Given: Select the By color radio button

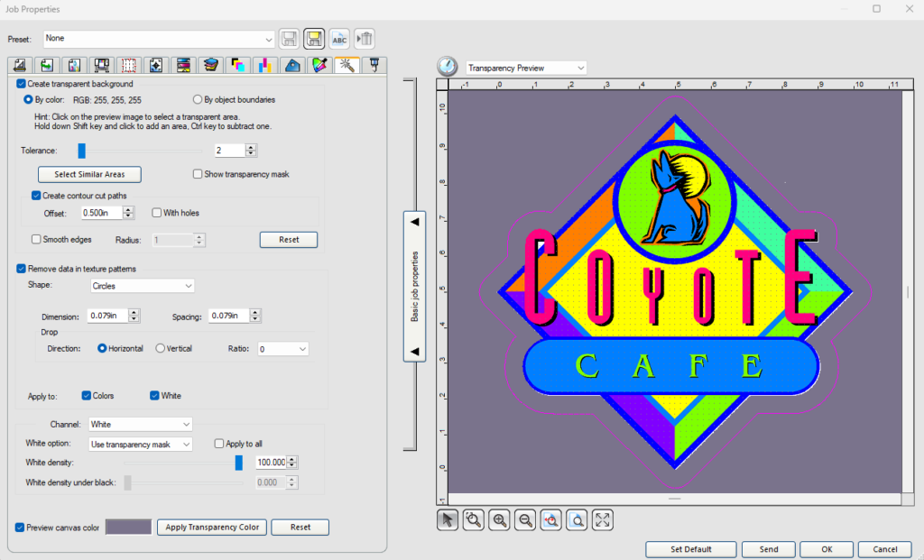Looking at the screenshot, I should [x=28, y=99].
